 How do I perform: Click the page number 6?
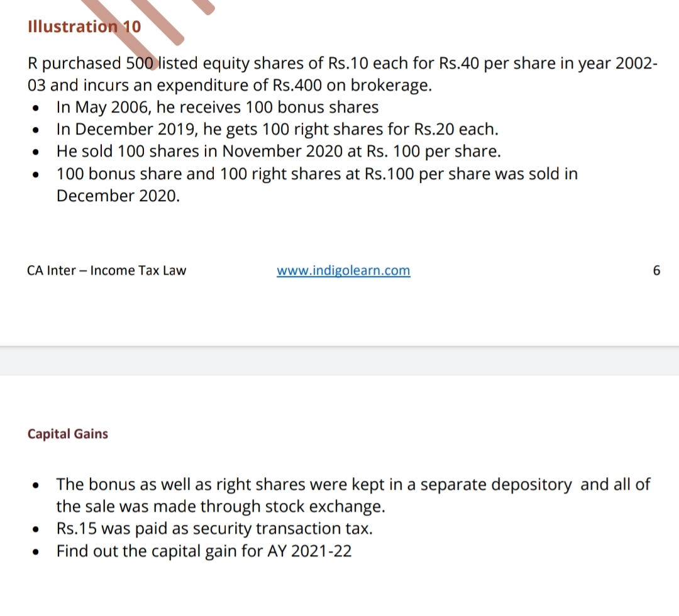point(656,271)
